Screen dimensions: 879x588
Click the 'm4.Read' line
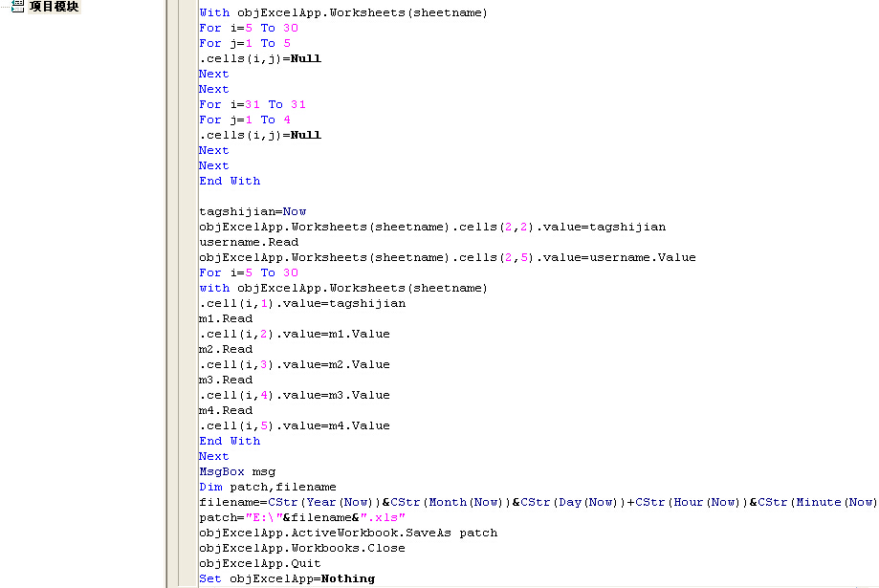click(226, 410)
